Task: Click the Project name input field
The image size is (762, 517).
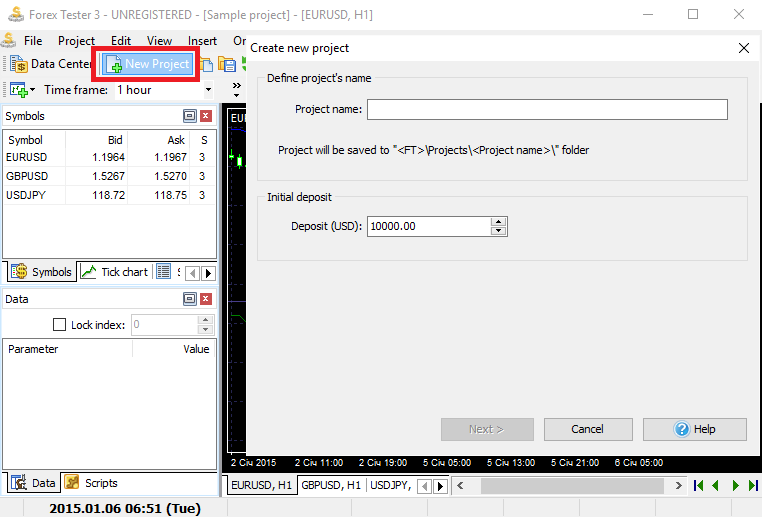Action: pos(547,109)
